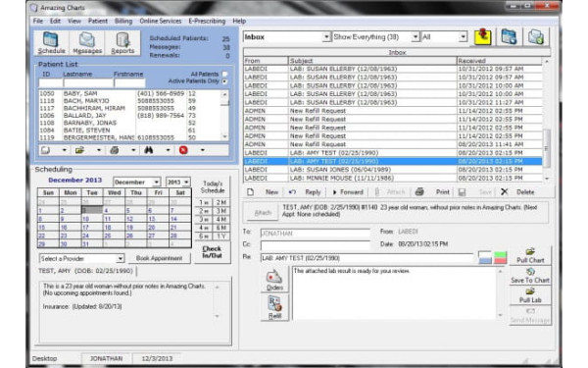Open the Select a Provider dropdown

(120, 259)
